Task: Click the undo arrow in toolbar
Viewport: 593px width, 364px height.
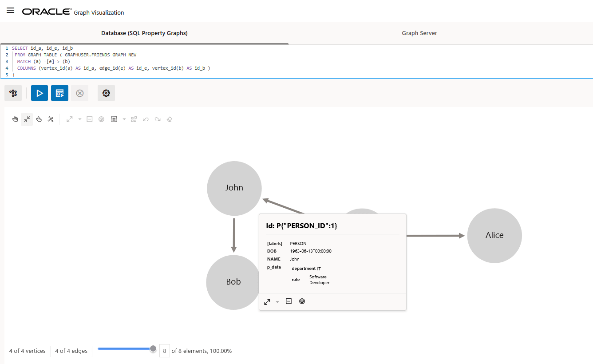Action: pyautogui.click(x=146, y=119)
